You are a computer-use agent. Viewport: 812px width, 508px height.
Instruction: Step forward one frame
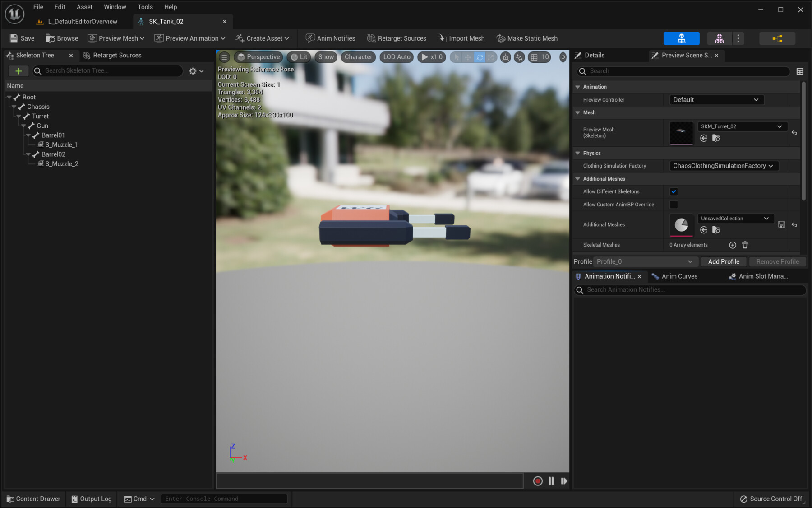tap(564, 481)
